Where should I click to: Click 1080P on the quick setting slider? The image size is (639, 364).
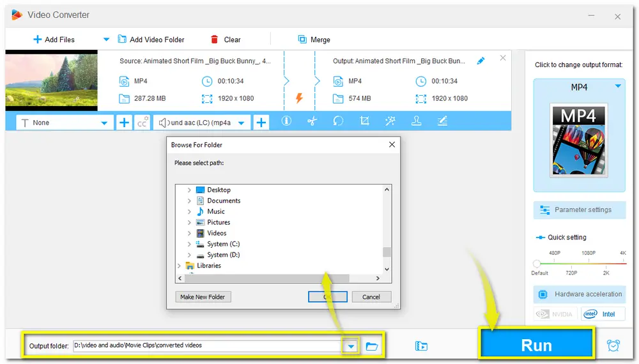pos(589,253)
